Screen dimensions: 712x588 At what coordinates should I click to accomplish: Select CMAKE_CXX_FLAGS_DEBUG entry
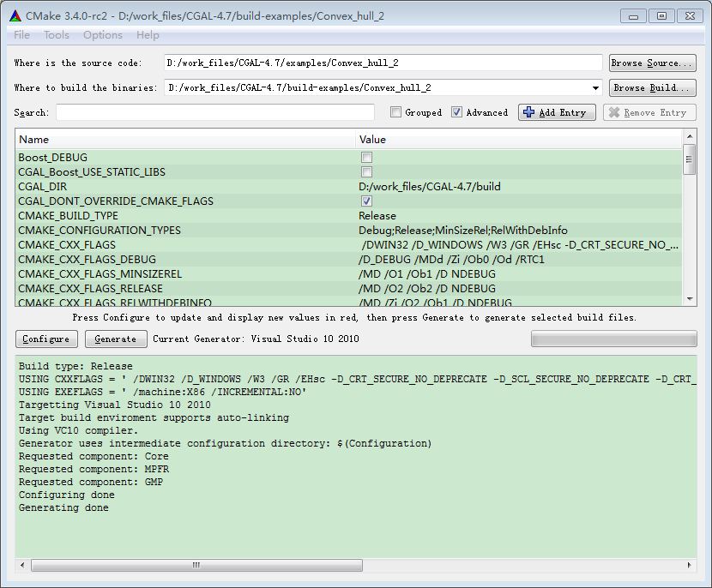(x=87, y=259)
